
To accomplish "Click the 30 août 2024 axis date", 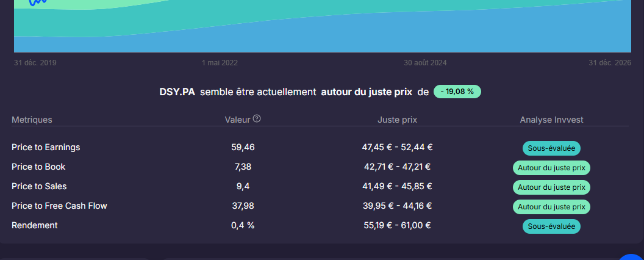I will click(x=425, y=63).
